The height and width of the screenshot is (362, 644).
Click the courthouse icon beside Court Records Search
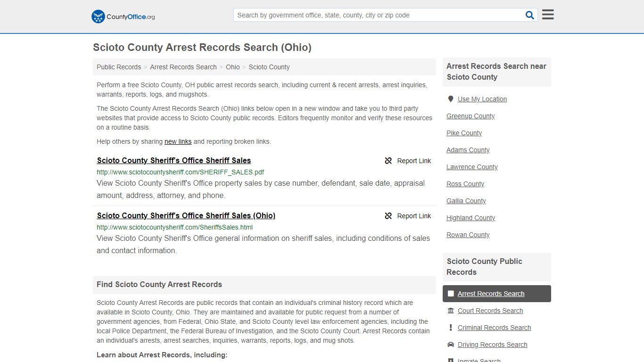(451, 311)
